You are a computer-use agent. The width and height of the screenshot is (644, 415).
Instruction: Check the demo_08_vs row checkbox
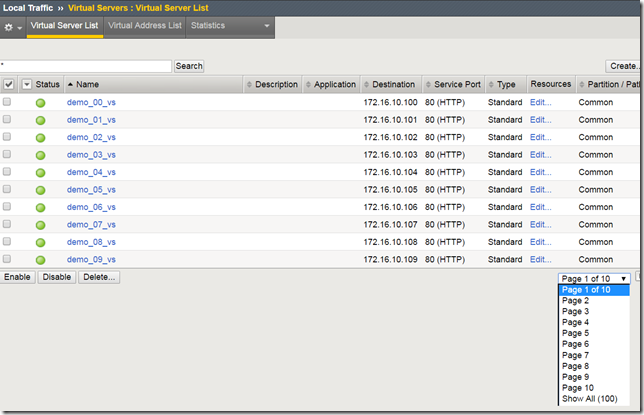[x=7, y=241]
